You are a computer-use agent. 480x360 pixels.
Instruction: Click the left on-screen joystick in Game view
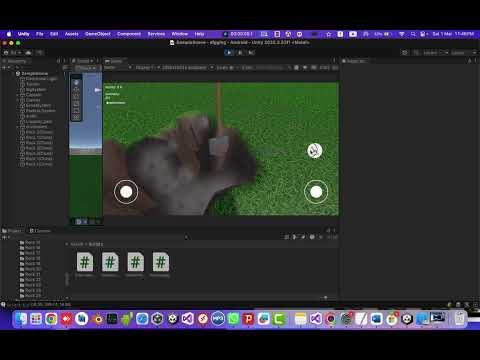(x=126, y=192)
